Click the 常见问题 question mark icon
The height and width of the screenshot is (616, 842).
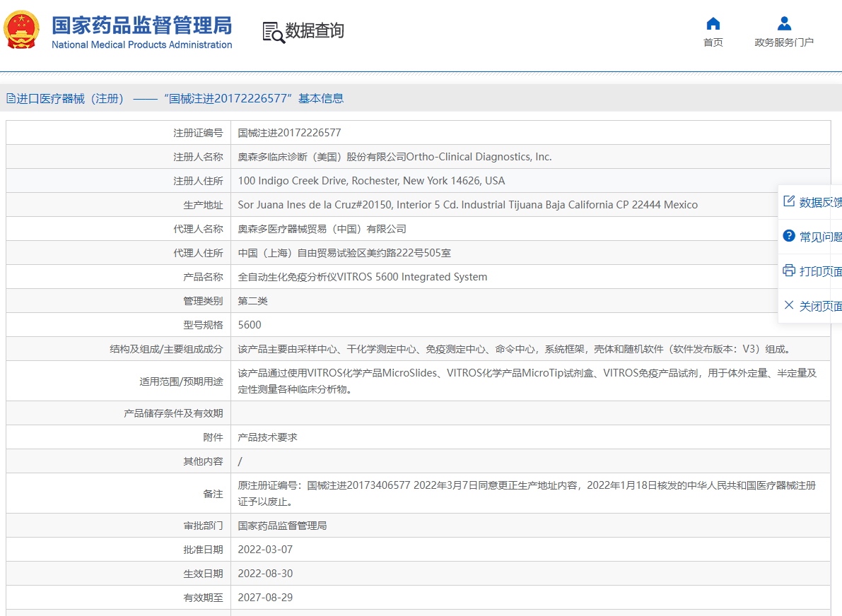coord(789,235)
